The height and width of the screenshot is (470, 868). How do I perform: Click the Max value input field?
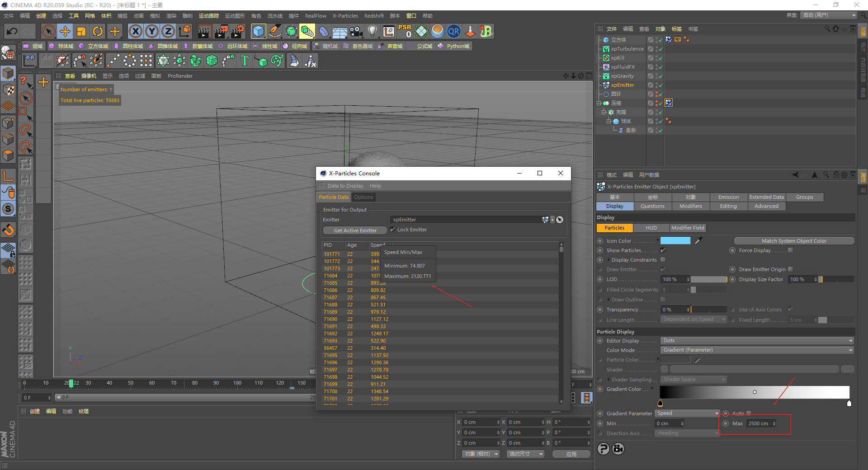[758, 423]
